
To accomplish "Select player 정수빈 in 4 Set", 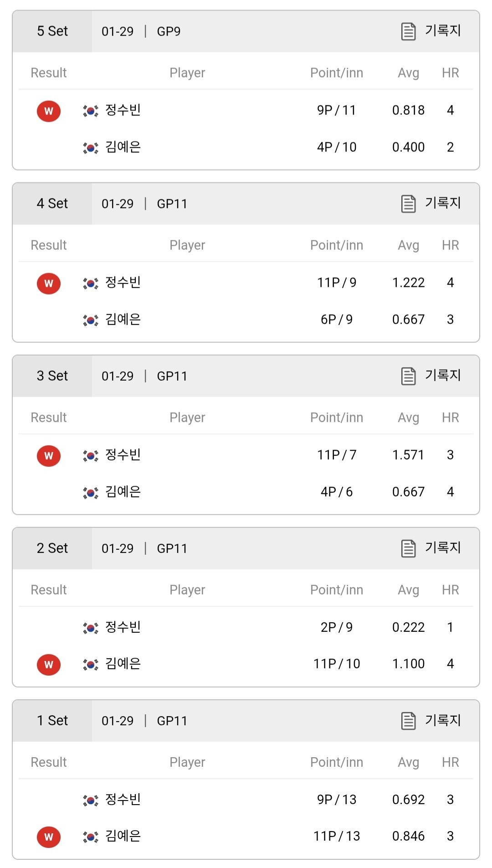I will [123, 282].
